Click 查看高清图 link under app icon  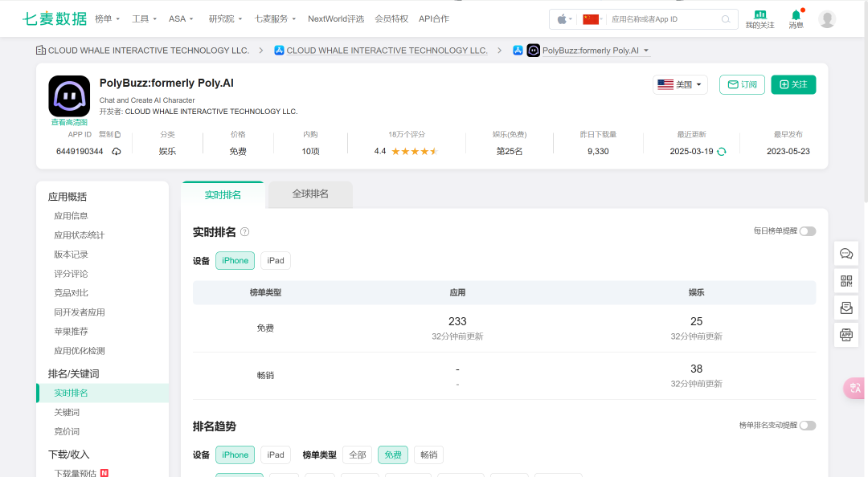pyautogui.click(x=69, y=122)
